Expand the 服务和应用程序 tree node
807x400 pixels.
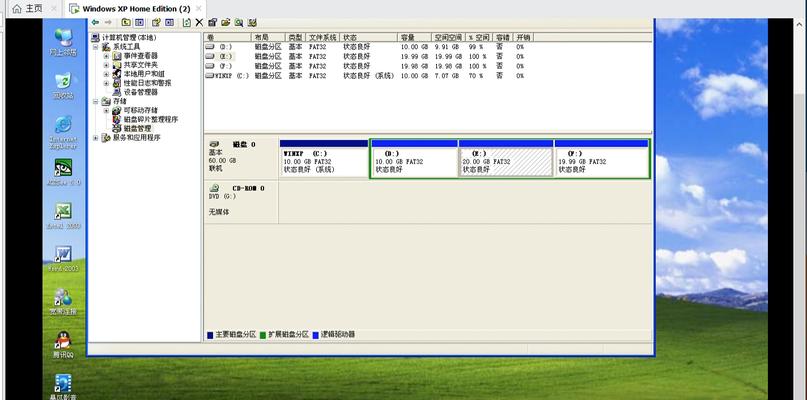coord(95,138)
